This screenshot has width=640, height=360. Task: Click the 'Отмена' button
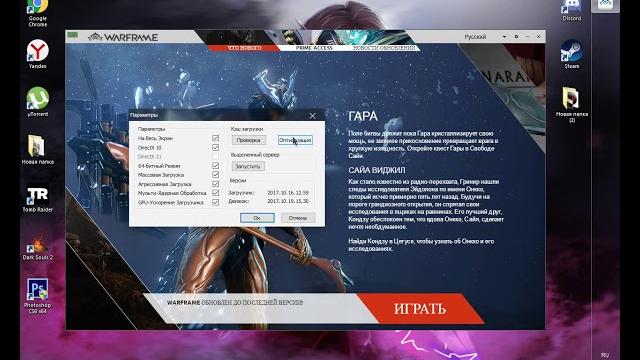[298, 218]
